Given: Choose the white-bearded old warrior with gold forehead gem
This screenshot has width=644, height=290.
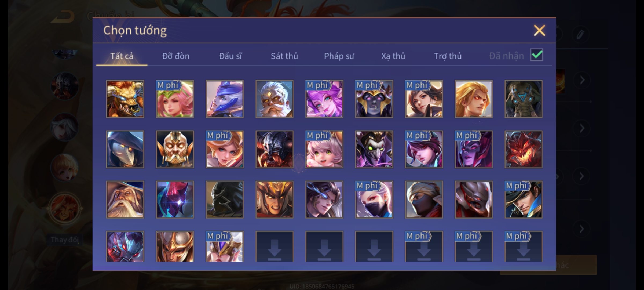Looking at the screenshot, I should point(274,99).
